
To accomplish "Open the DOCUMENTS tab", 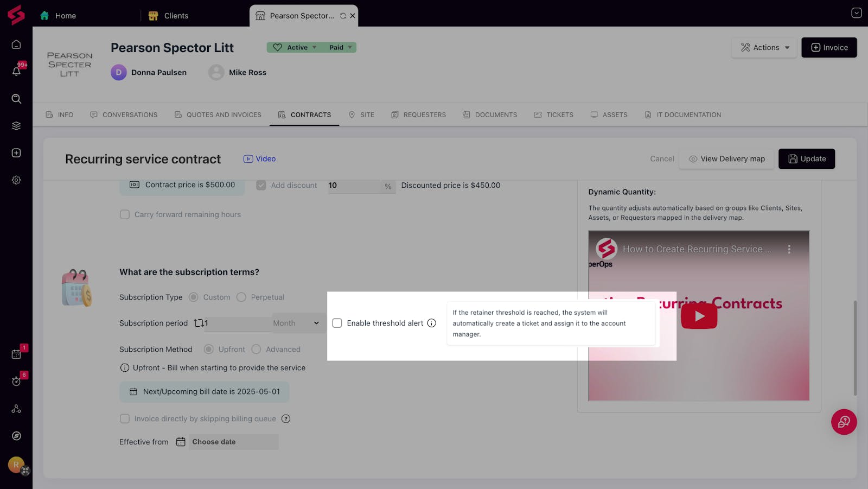I will 490,115.
